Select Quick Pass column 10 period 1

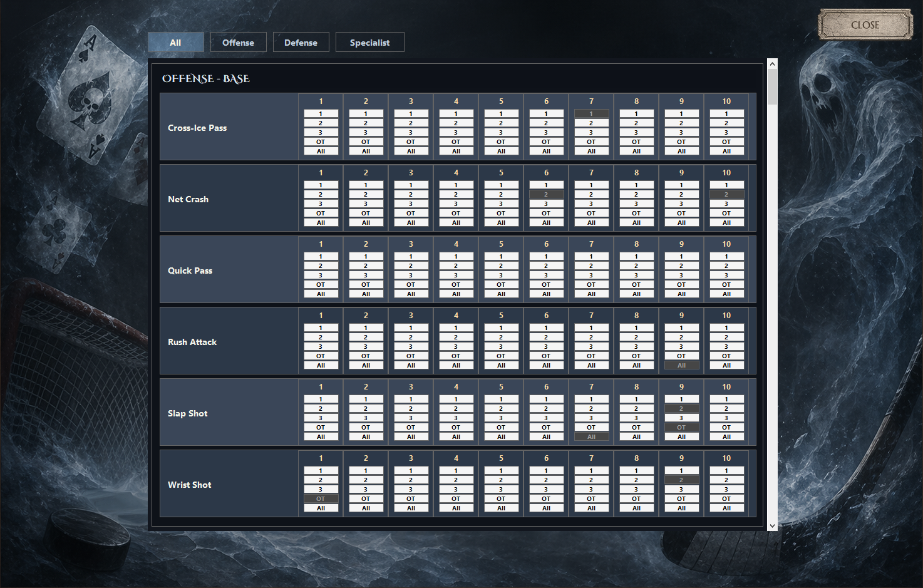pos(726,257)
